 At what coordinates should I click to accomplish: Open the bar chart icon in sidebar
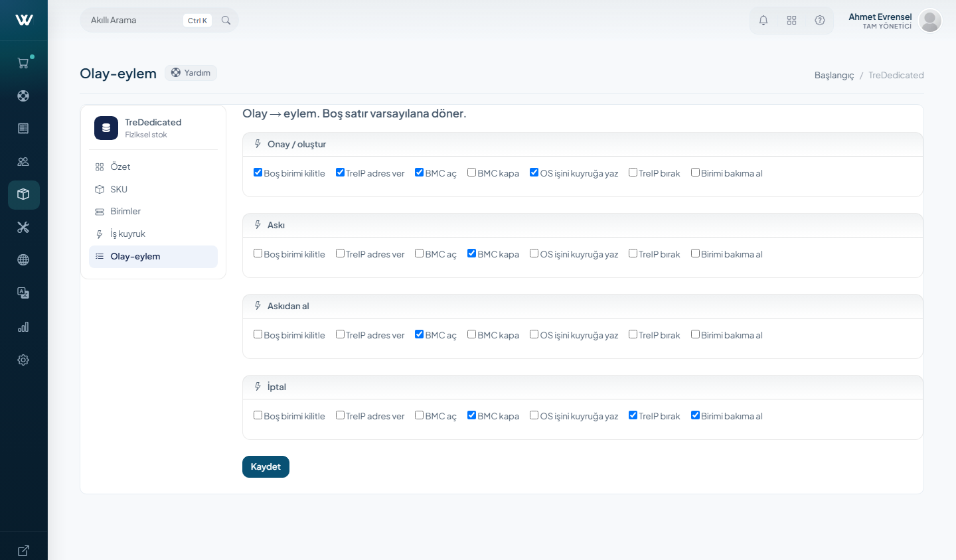(23, 326)
